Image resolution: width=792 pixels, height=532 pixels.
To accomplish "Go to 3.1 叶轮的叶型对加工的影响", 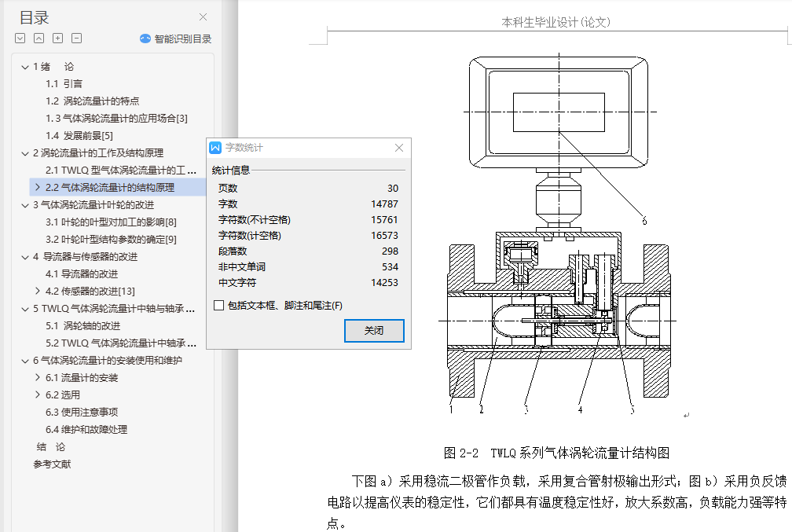I will 111,222.
